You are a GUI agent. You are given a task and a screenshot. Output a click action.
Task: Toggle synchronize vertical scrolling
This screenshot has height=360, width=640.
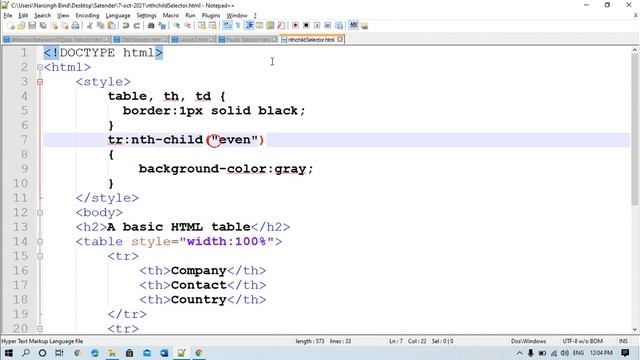tap(202, 26)
